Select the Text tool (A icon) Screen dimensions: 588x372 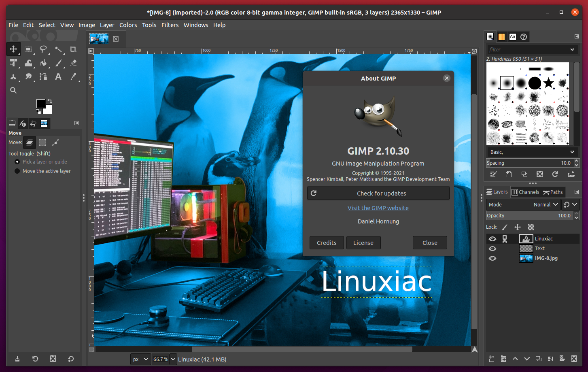point(58,77)
